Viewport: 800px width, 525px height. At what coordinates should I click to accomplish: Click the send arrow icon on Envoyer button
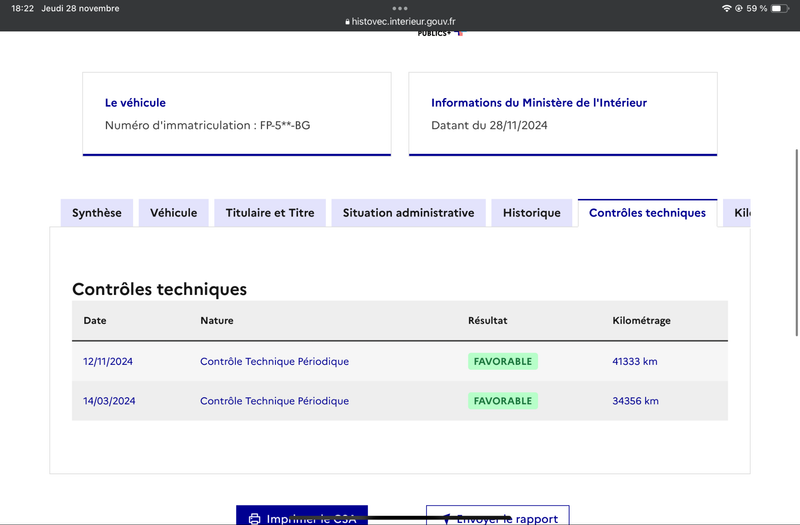[446, 519]
